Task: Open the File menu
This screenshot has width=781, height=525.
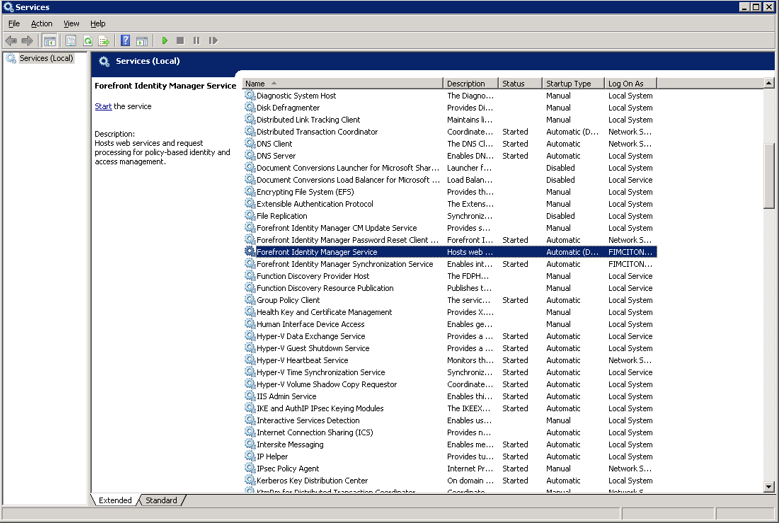Action: [x=14, y=23]
